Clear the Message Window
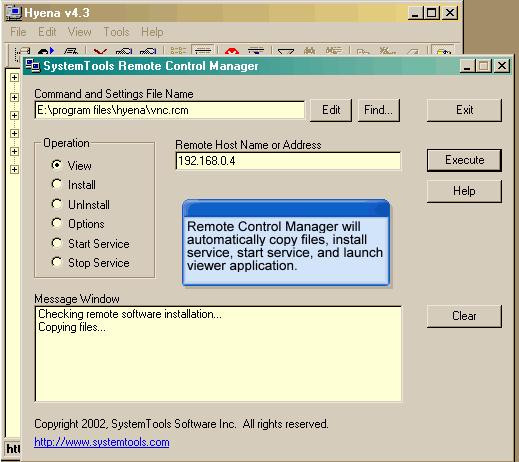 click(464, 316)
